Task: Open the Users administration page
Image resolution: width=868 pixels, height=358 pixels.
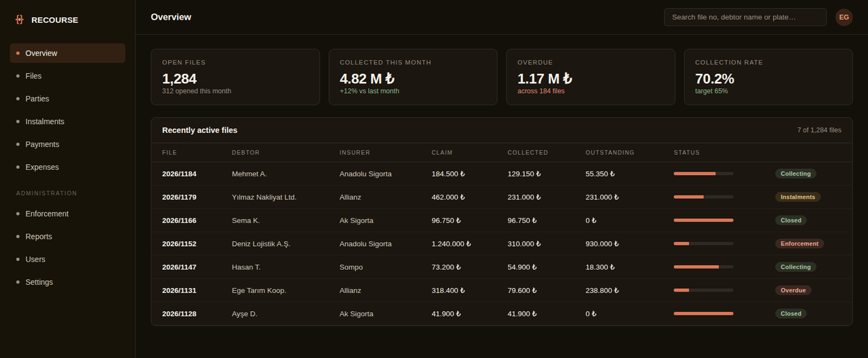Action: tap(67, 259)
